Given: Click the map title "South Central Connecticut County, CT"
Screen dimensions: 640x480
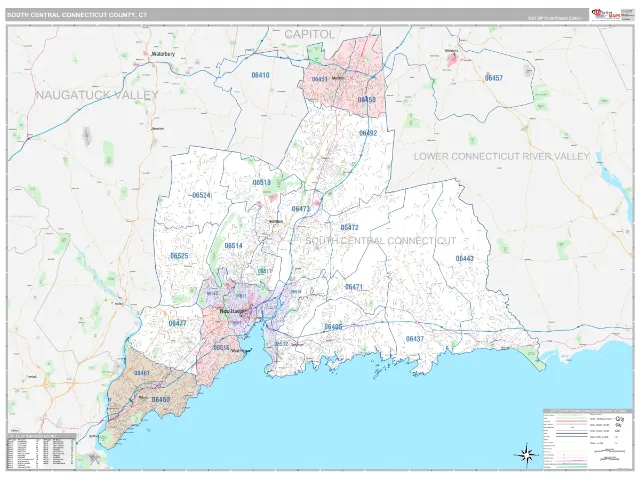Looking at the screenshot, I should 77,15.
